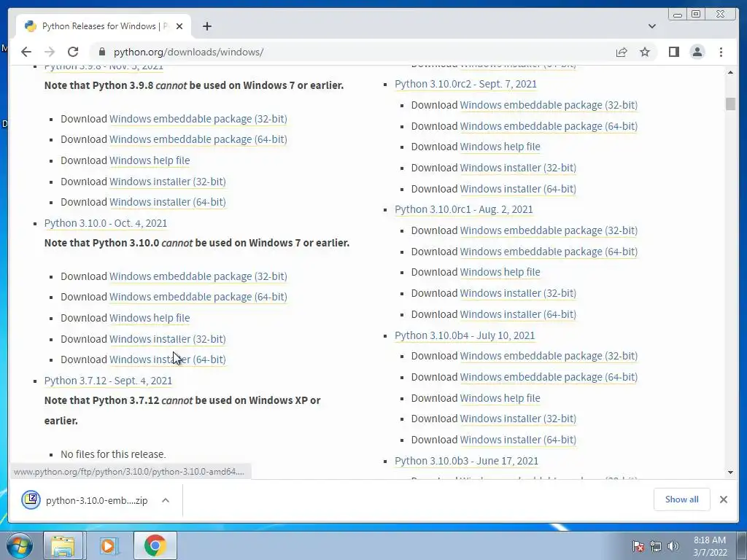This screenshot has height=560, width=747.
Task: Bookmark this page with the star
Action: coord(645,52)
